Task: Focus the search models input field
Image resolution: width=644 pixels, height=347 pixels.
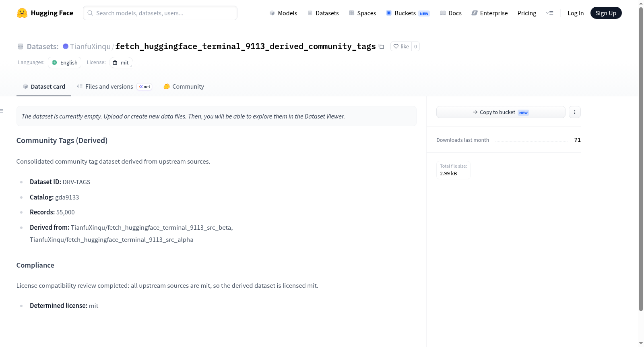Action: tap(160, 13)
